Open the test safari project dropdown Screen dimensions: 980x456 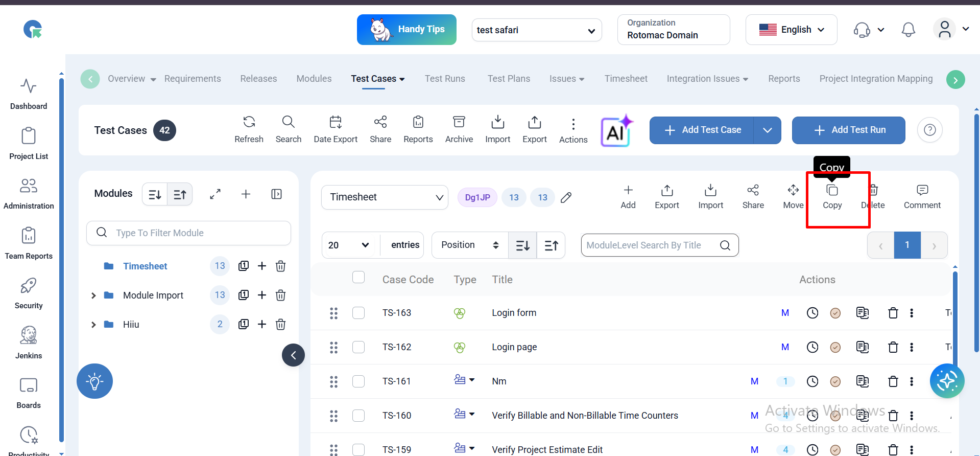tap(536, 30)
